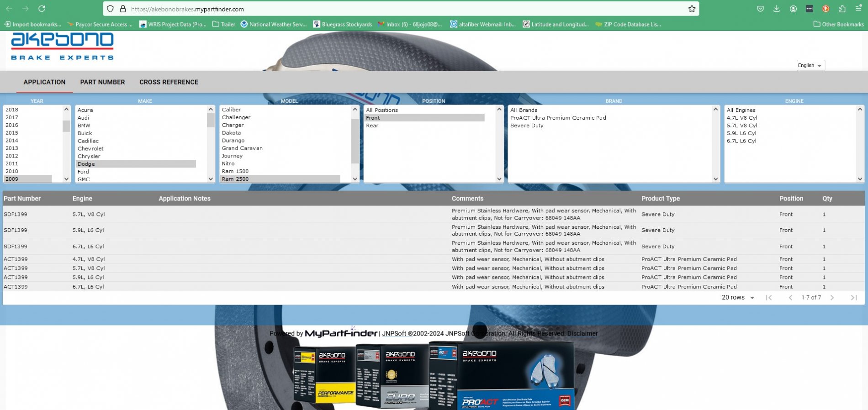Open the extensions puzzle-piece icon
868x410 pixels.
[x=842, y=9]
